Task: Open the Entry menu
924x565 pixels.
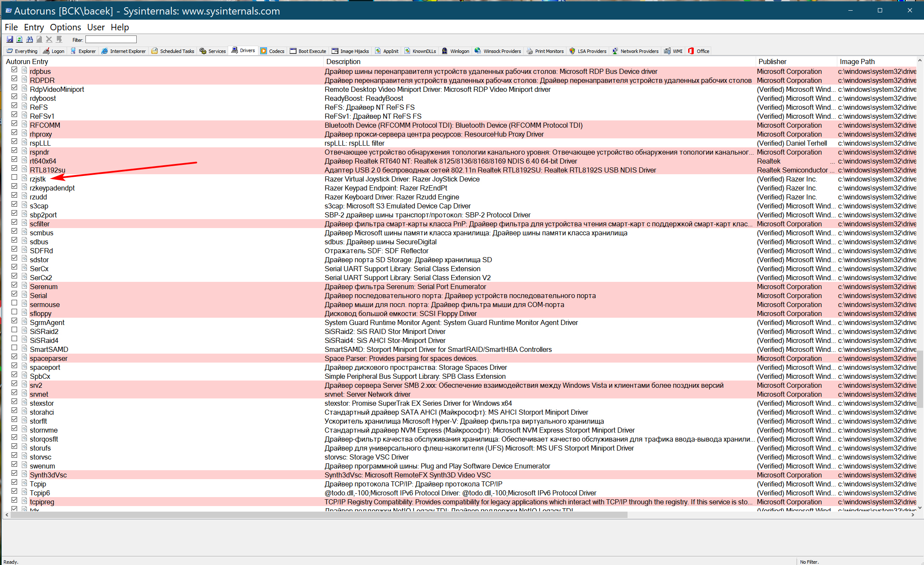Action: coord(34,27)
